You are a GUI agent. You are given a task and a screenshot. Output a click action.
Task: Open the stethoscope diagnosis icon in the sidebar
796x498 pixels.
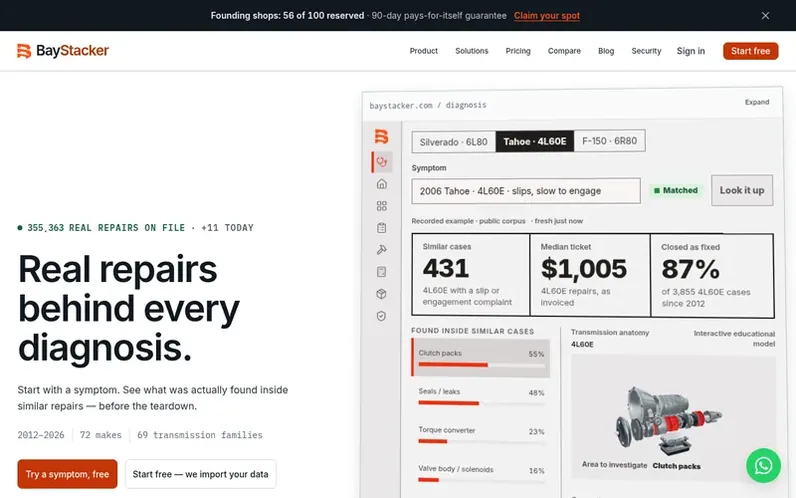coord(382,162)
